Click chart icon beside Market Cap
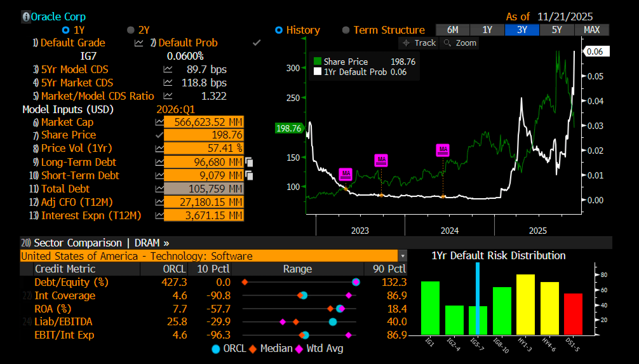Screen dimensions: 639x364 tap(159, 122)
